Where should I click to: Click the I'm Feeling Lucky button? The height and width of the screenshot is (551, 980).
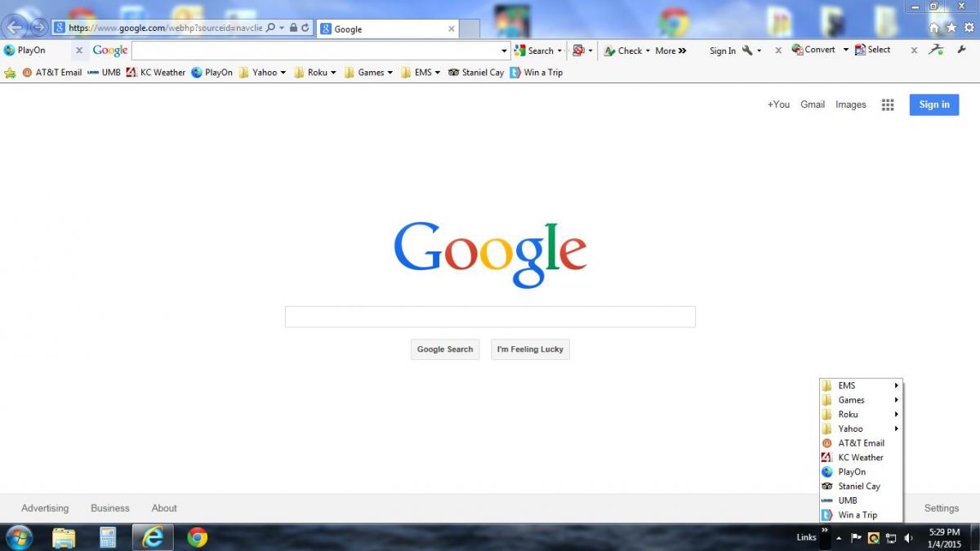click(x=530, y=349)
